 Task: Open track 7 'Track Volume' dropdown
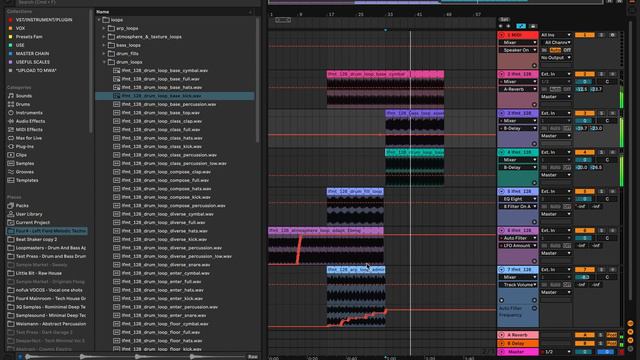click(x=518, y=285)
